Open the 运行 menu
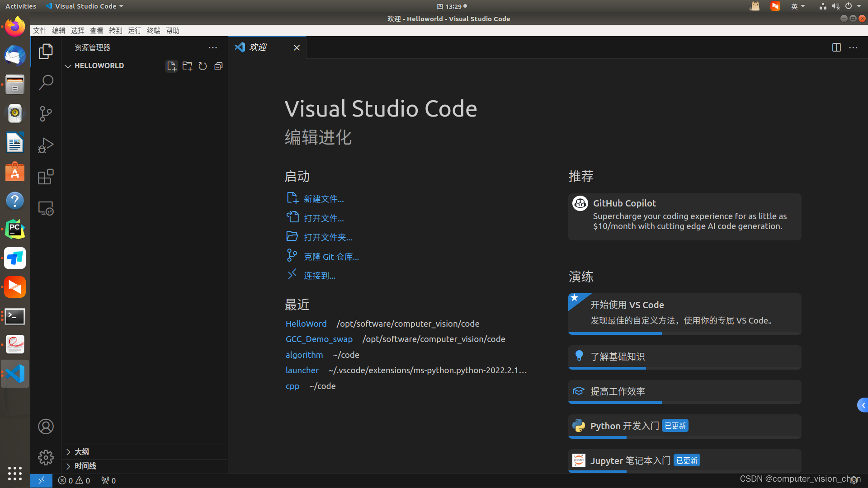 coord(135,30)
